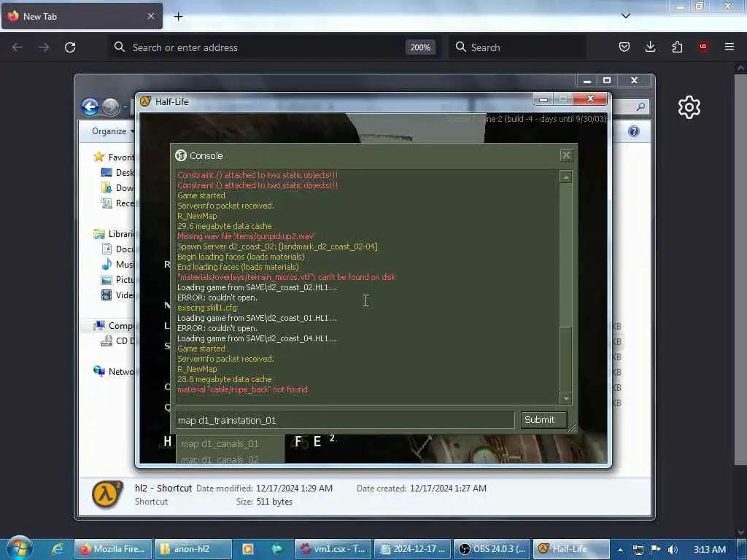This screenshot has height=560, width=747.
Task: Open the Music library in navigation pane
Action: (x=118, y=264)
